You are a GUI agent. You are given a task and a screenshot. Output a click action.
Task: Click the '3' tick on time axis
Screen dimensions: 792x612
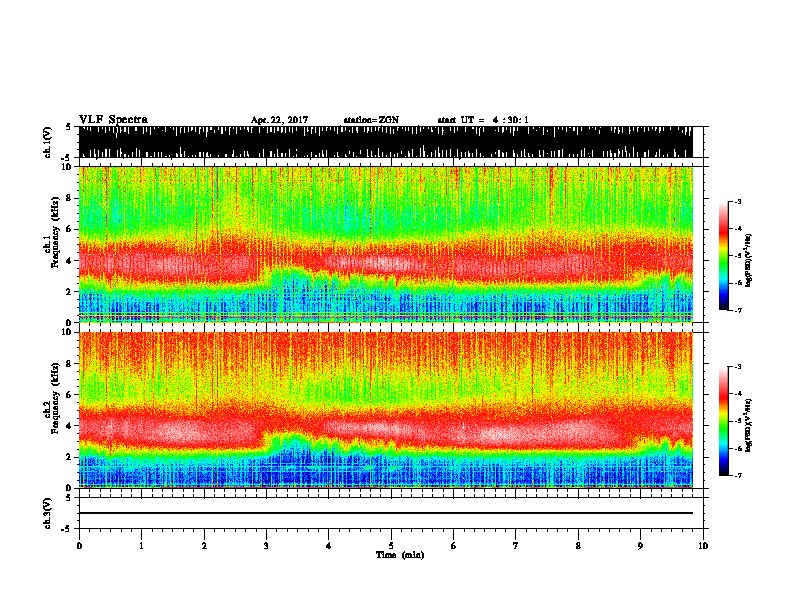point(266,546)
